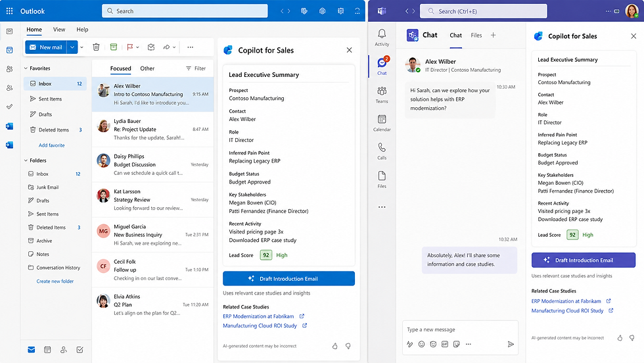Expand the New mail dropdown arrow
644x363 pixels.
tap(72, 47)
